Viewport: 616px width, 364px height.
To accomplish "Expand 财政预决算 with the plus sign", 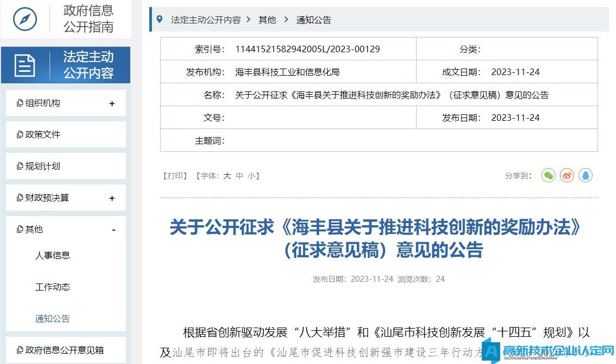I will 112,198.
